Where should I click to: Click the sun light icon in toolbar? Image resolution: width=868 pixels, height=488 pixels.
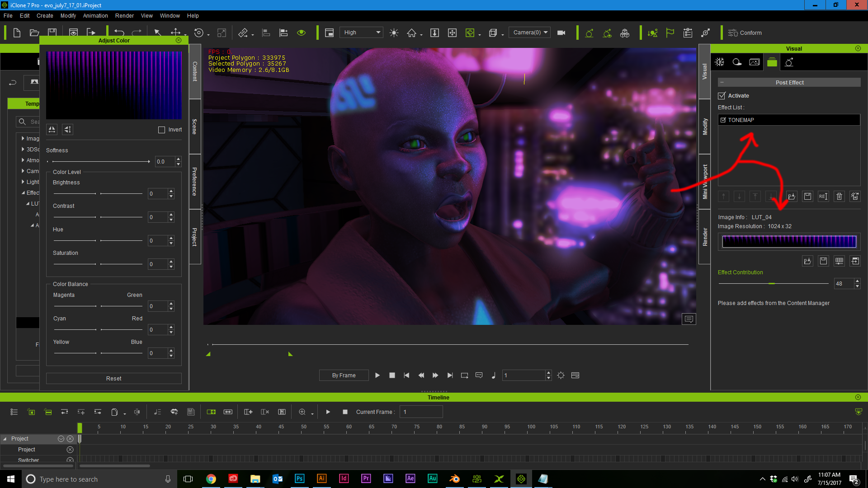(x=394, y=33)
